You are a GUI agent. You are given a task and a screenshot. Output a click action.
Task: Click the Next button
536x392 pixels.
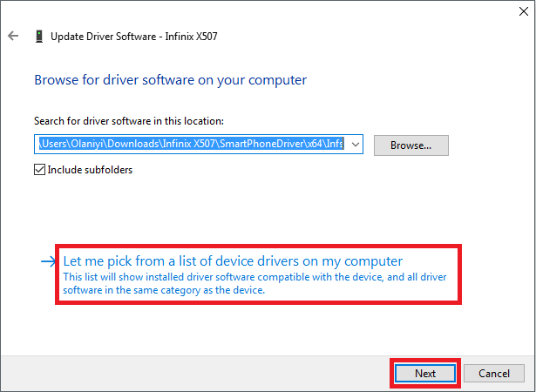coord(424,373)
